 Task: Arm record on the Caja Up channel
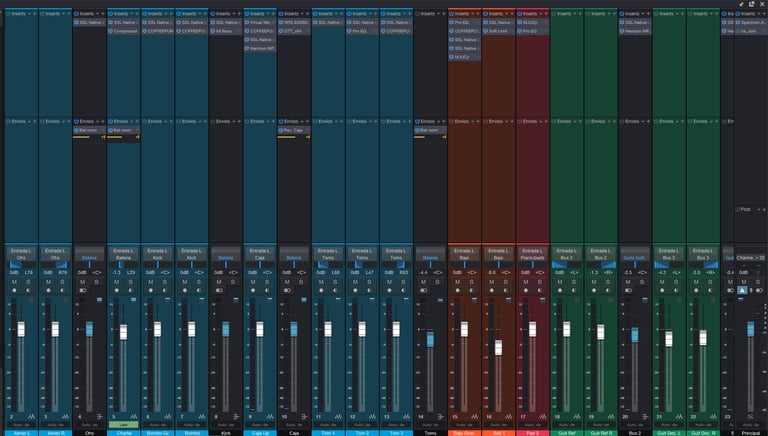coord(253,290)
